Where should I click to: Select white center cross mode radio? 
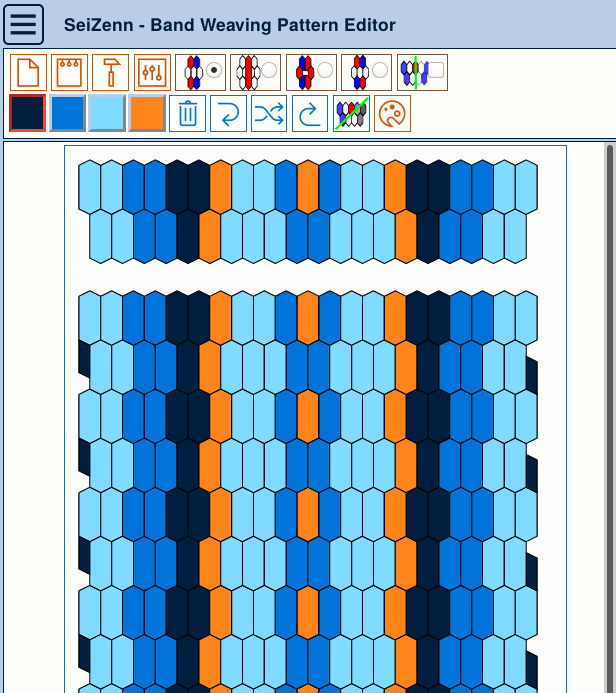tap(325, 70)
